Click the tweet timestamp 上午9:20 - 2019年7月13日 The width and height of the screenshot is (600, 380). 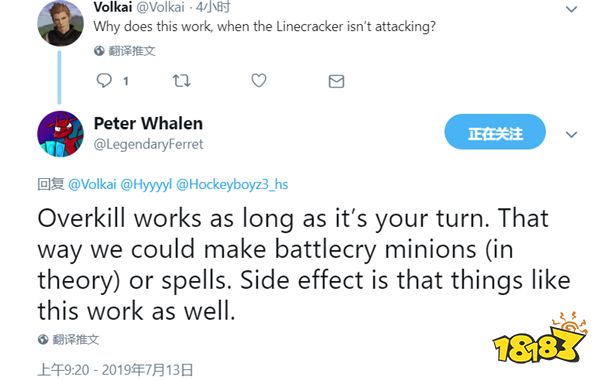pos(115,370)
